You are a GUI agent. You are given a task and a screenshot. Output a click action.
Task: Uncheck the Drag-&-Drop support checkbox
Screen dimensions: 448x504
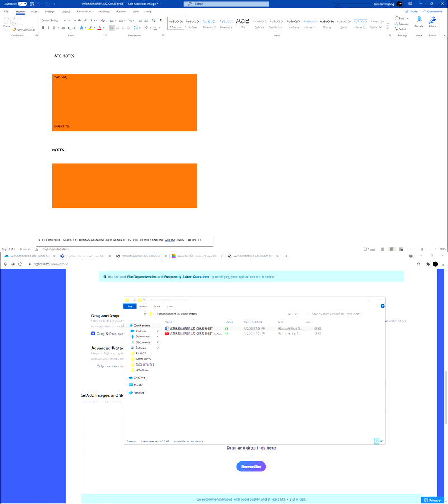pyautogui.click(x=93, y=334)
